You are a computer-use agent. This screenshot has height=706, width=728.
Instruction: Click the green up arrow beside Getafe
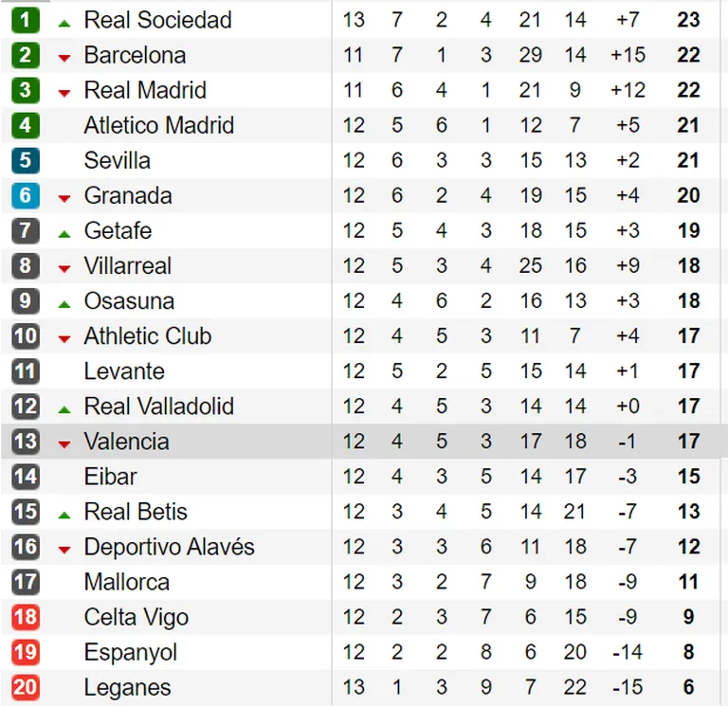[x=64, y=234]
